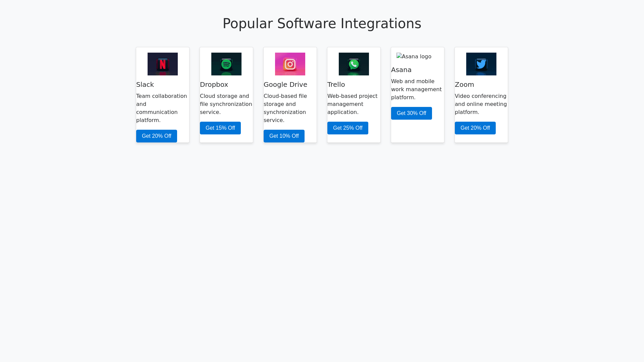Click the Slack card title
This screenshot has height=362, width=644.
click(x=145, y=84)
